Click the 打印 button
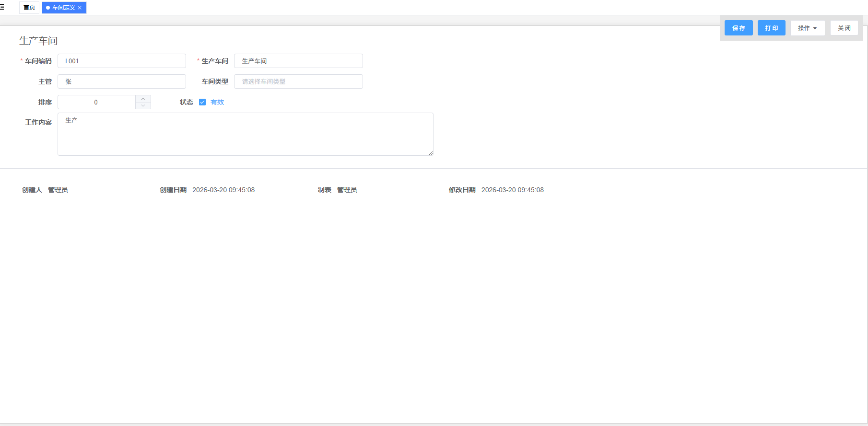868x426 pixels. pyautogui.click(x=771, y=28)
